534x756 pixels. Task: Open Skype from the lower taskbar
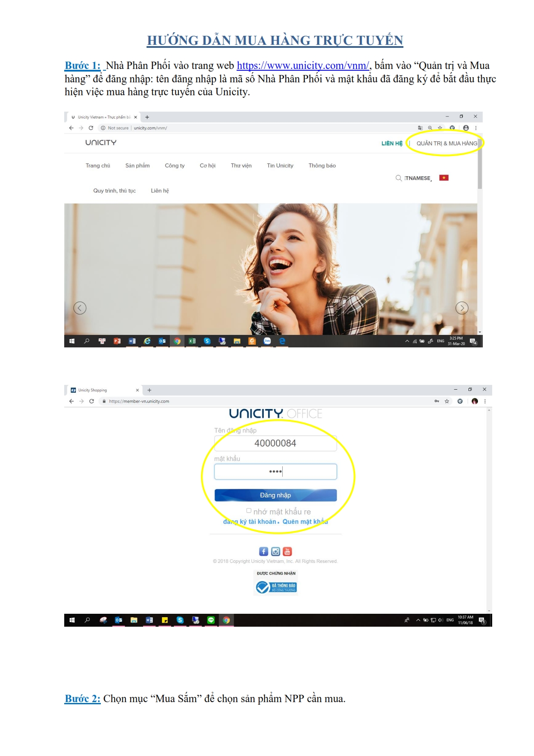pyautogui.click(x=180, y=620)
